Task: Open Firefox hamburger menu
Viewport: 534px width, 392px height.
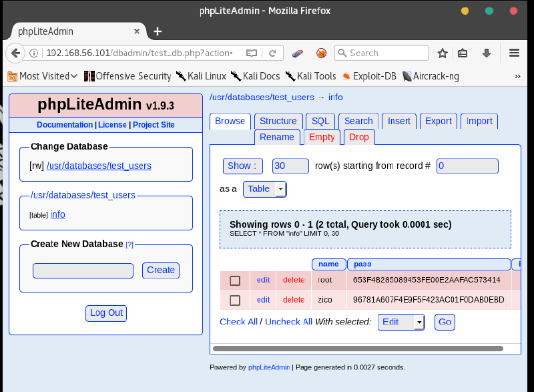Action: click(514, 53)
